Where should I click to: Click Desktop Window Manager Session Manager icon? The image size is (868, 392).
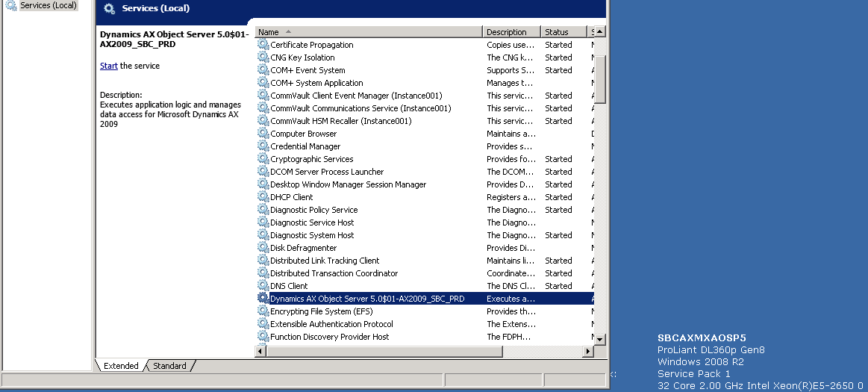[263, 184]
